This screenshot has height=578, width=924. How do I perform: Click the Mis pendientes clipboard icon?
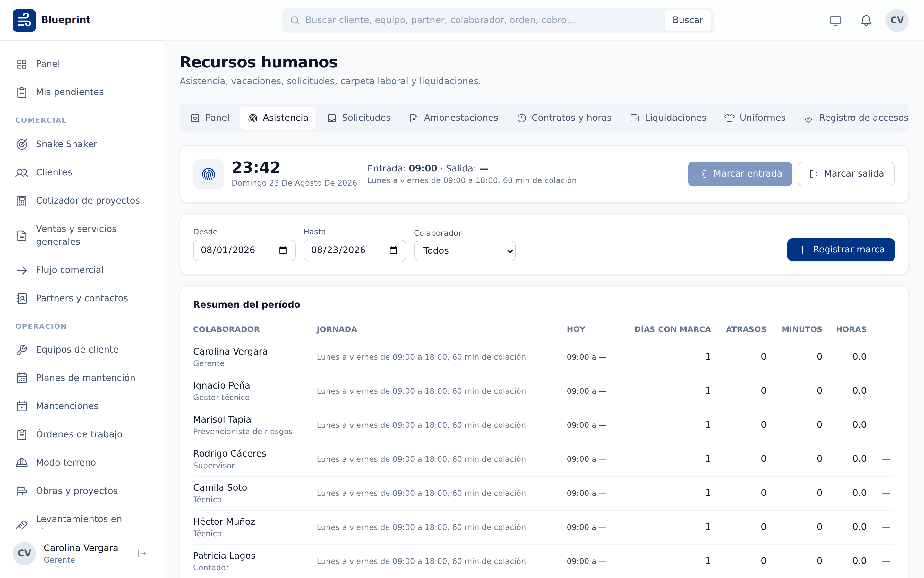(22, 92)
